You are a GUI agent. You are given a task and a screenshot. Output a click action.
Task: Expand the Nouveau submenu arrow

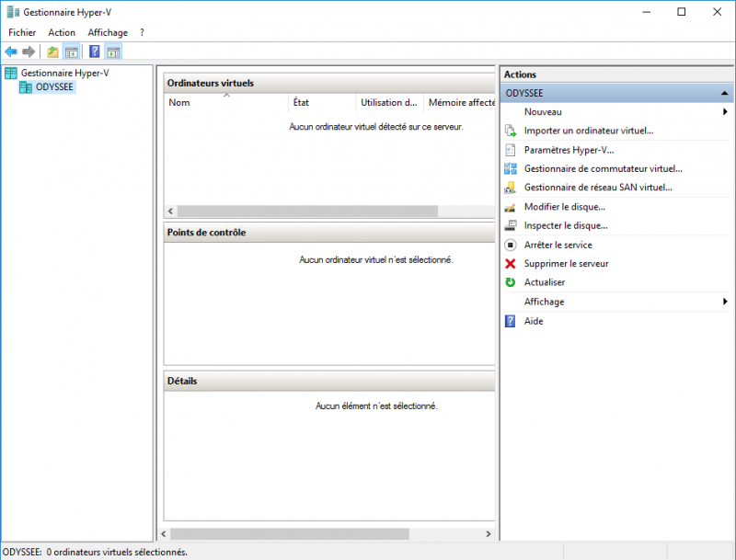click(x=725, y=111)
